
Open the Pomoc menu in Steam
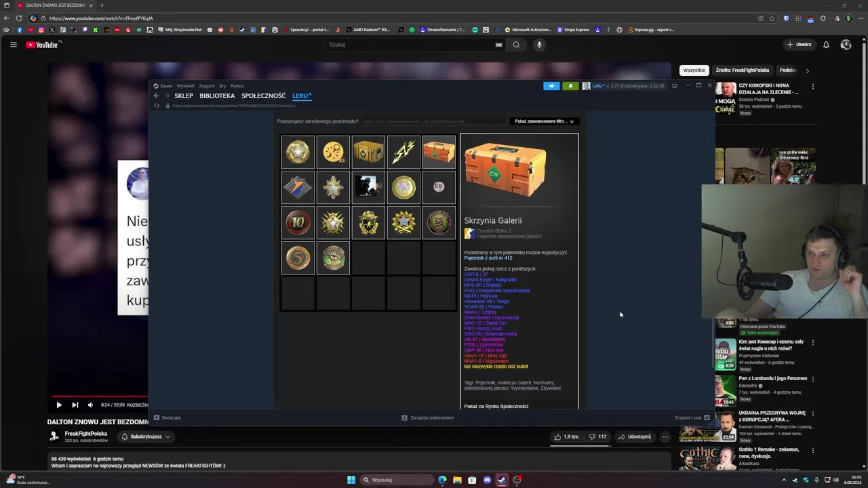[237, 86]
